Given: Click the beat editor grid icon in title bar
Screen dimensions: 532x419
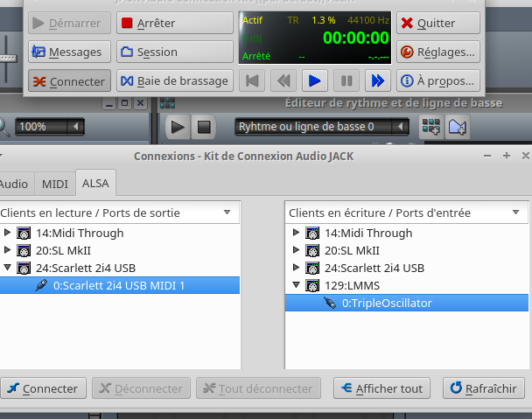Looking at the screenshot, I should 168,103.
